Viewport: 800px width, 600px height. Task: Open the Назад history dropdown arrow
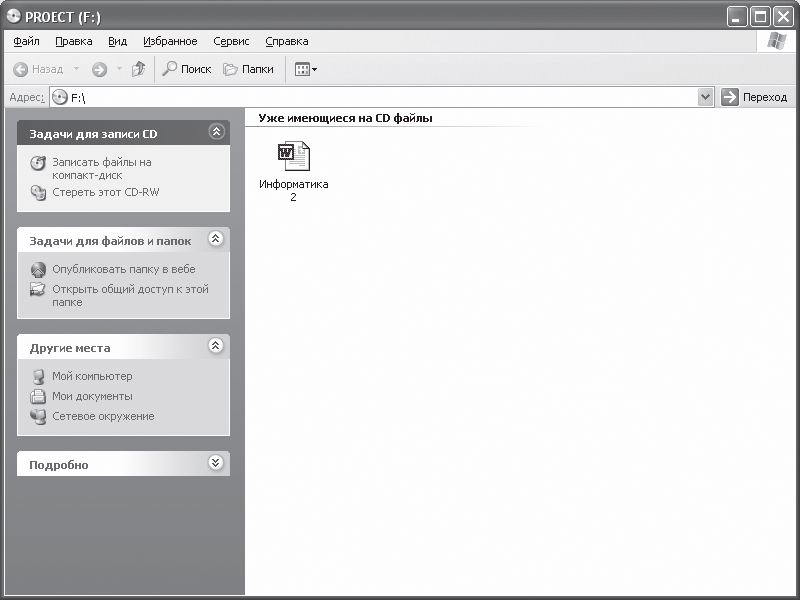[x=76, y=69]
